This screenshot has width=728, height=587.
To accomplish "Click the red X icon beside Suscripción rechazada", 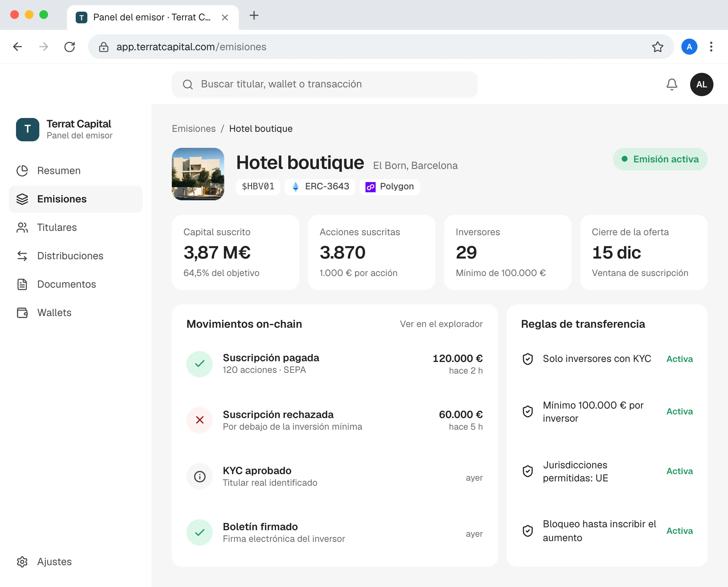I will pyautogui.click(x=199, y=420).
